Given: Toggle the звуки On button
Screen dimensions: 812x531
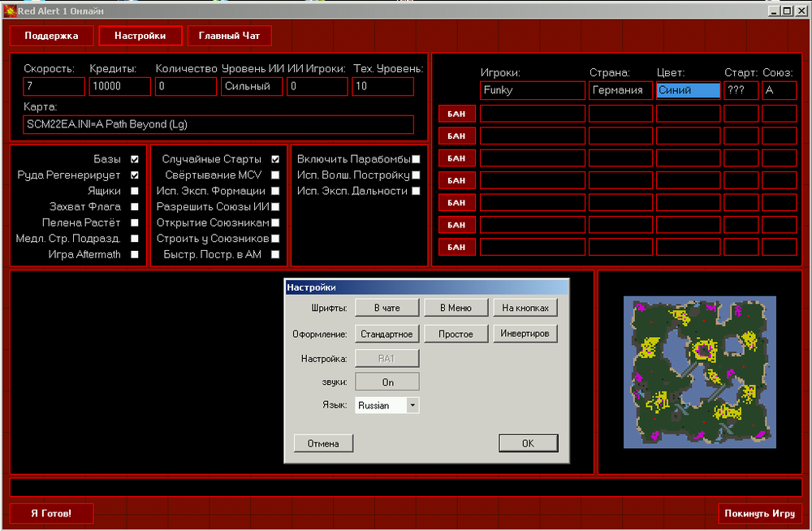Looking at the screenshot, I should point(387,382).
